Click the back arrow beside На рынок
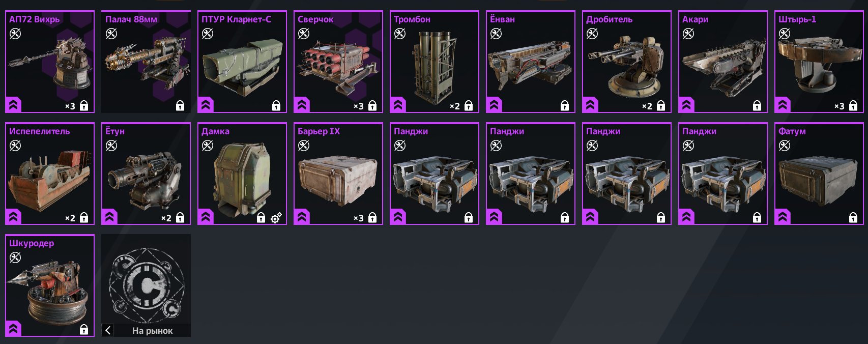 point(108,330)
